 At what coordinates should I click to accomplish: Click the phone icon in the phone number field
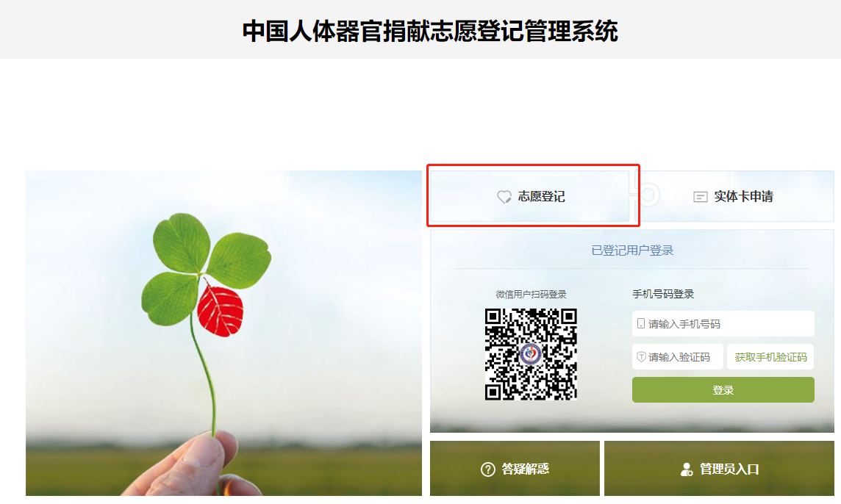pyautogui.click(x=640, y=323)
